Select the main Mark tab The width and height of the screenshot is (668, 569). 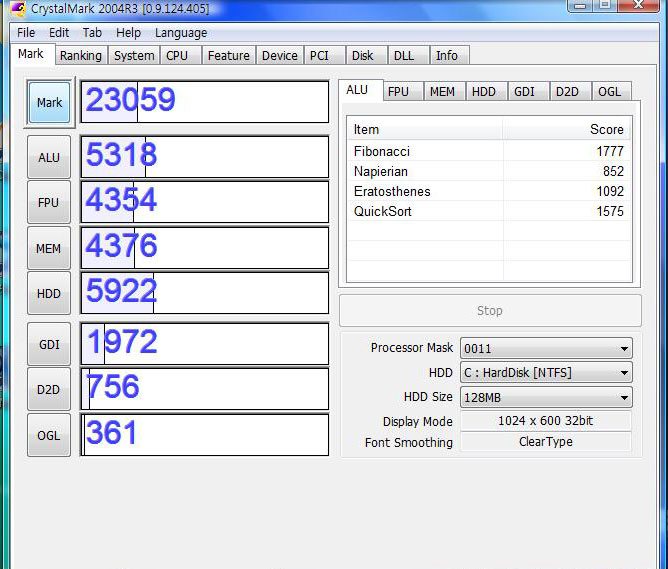(x=31, y=54)
